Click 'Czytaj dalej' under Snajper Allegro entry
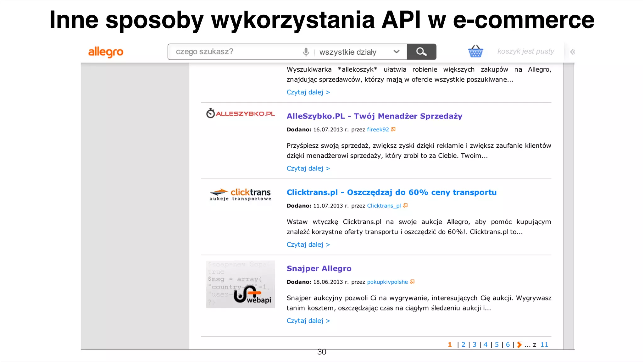Image resolution: width=644 pixels, height=362 pixels. [x=308, y=321]
